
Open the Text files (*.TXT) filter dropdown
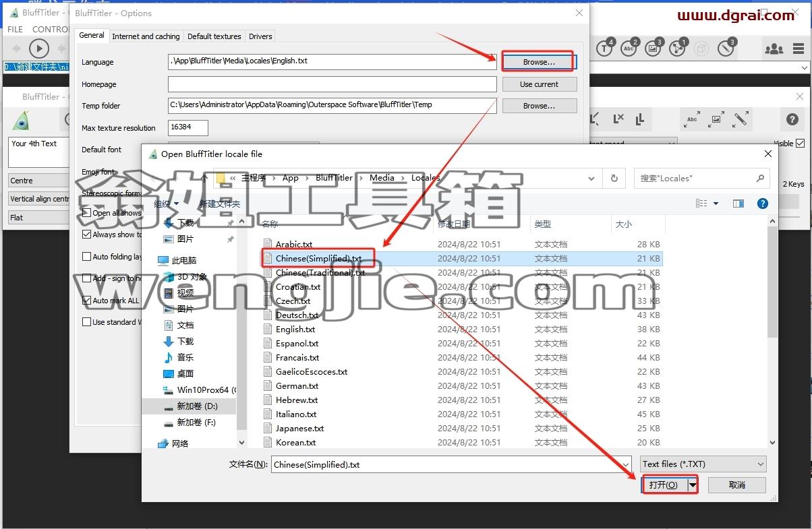point(703,464)
